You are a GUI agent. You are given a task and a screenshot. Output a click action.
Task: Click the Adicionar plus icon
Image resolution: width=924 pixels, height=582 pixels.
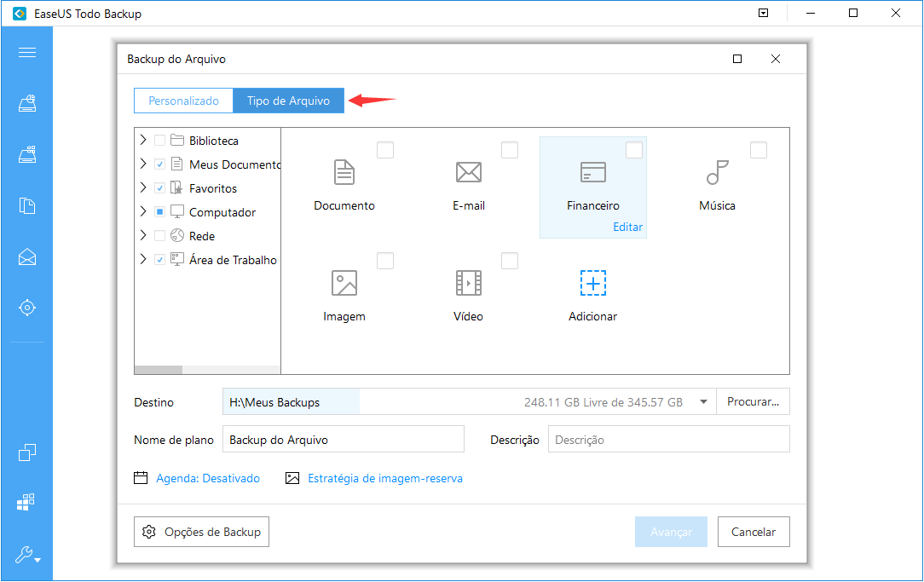click(x=592, y=283)
